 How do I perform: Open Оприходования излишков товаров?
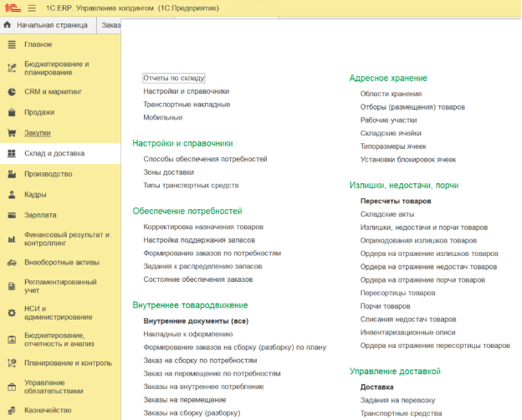coord(418,240)
